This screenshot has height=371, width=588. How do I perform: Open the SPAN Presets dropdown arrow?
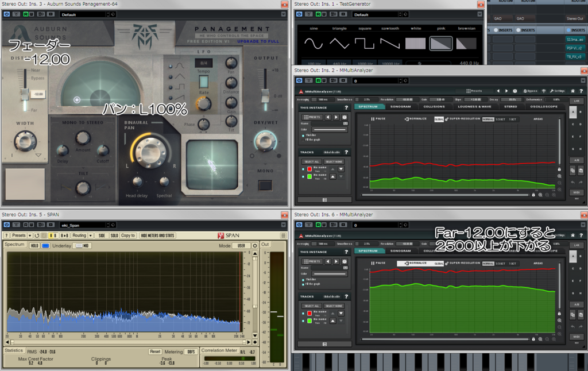tap(30, 235)
